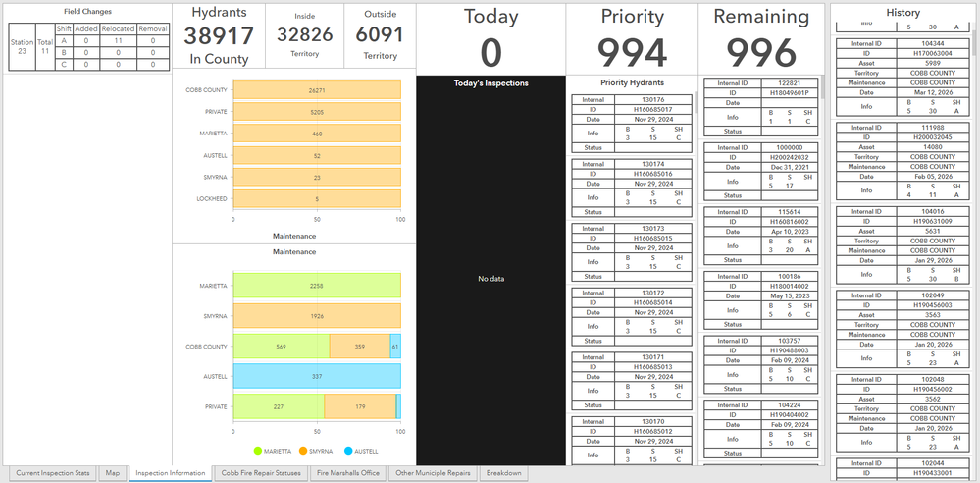Click the COBB COUNTY 359 orange segment

coord(360,346)
